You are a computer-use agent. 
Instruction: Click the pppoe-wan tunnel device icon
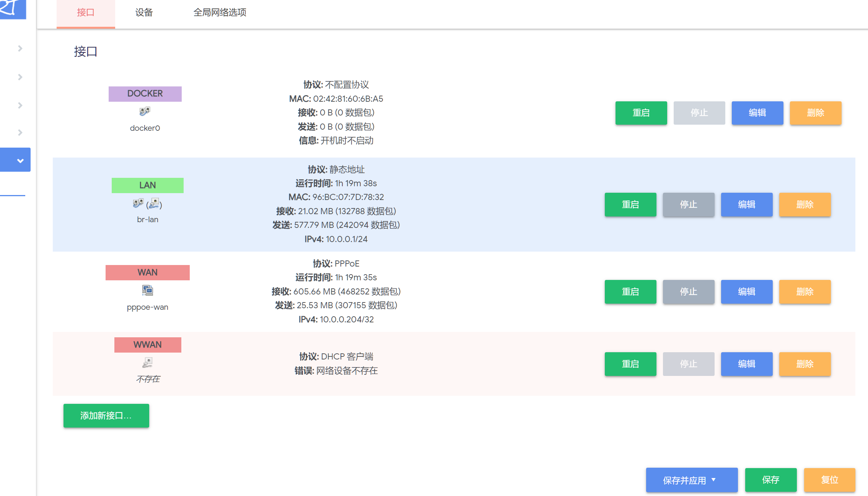pos(147,290)
